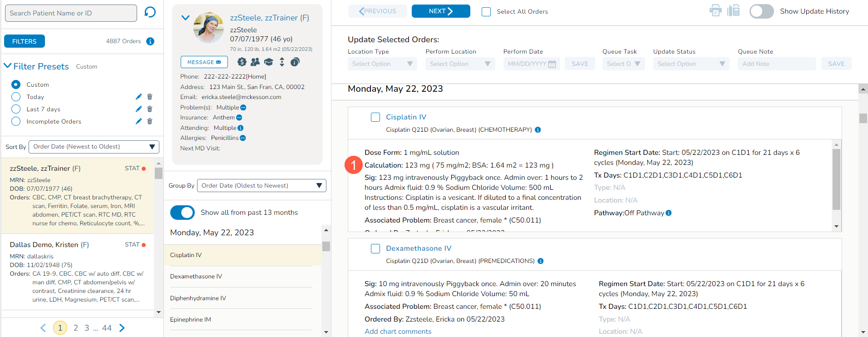This screenshot has height=337, width=868.
Task: Click the blue NEXT button
Action: pos(440,11)
